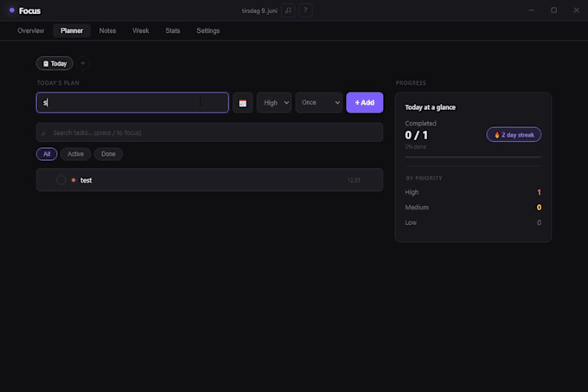
Task: Click the Today at a glance heading
Action: (430, 107)
